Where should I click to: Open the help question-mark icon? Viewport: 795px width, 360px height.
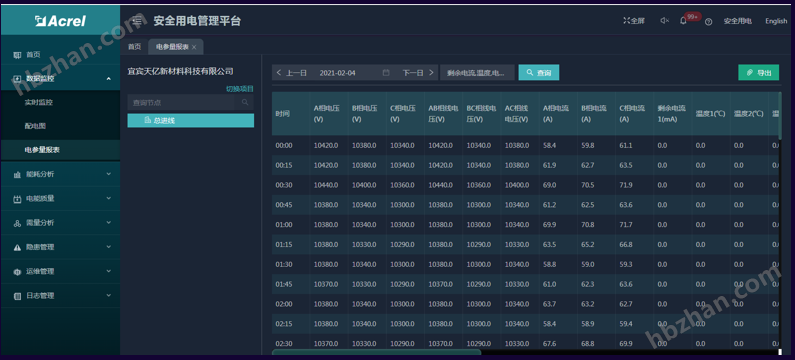[709, 22]
